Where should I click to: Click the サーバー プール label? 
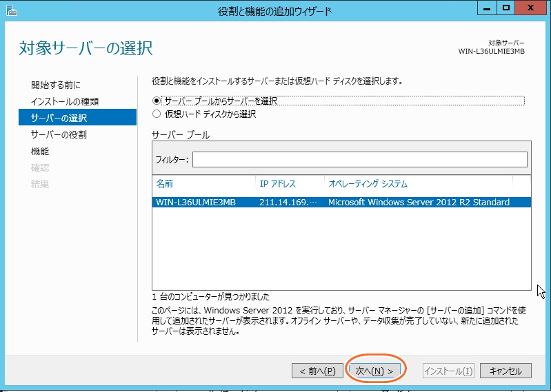coord(181,135)
